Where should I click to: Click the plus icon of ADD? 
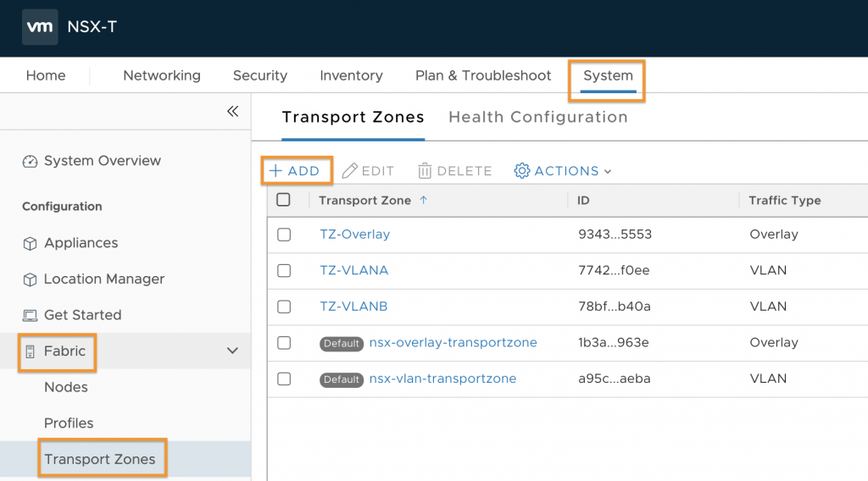[275, 171]
